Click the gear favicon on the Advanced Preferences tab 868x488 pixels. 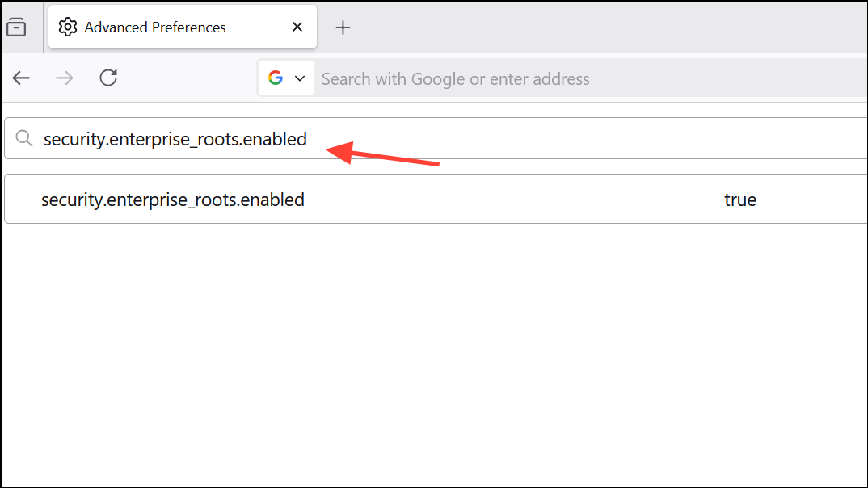click(69, 27)
